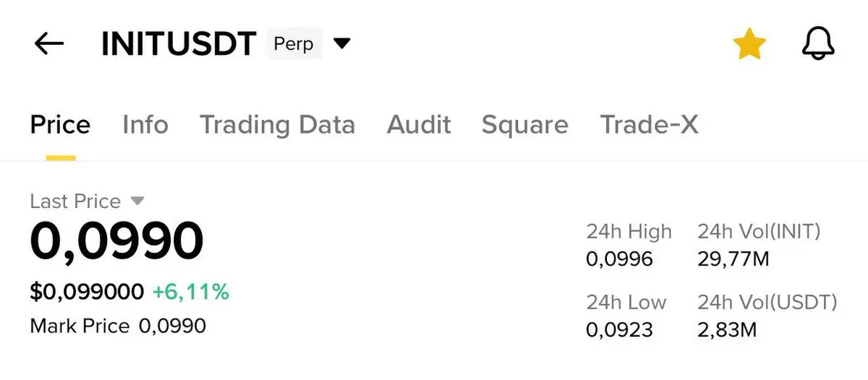Switch to the Trade-X tab
Screen dimensions: 868x380
(x=649, y=125)
